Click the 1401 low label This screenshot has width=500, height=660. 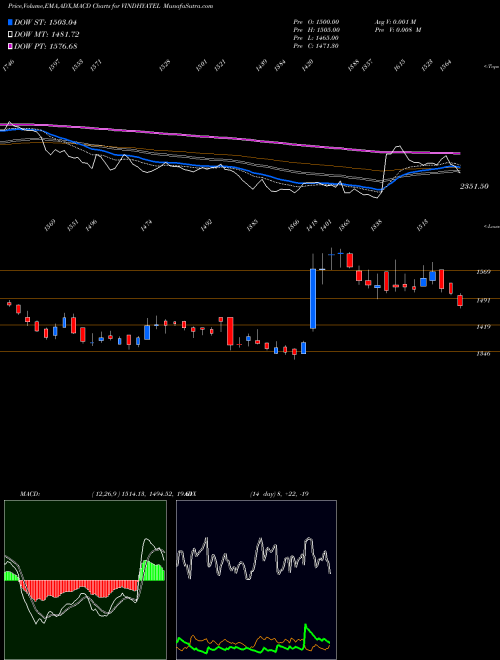[x=325, y=226]
